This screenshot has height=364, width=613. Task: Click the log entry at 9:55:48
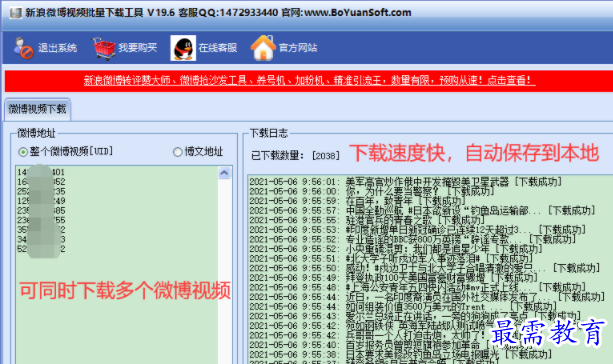coord(418,287)
